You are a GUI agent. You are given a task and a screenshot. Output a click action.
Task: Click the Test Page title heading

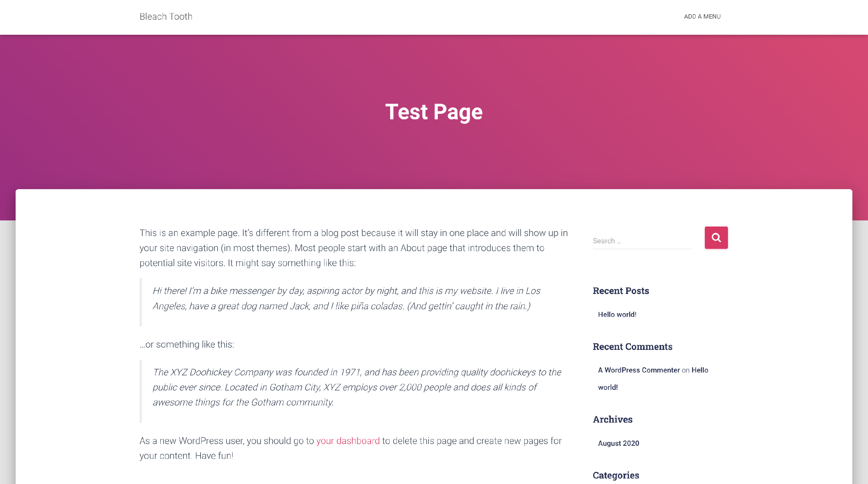(434, 112)
